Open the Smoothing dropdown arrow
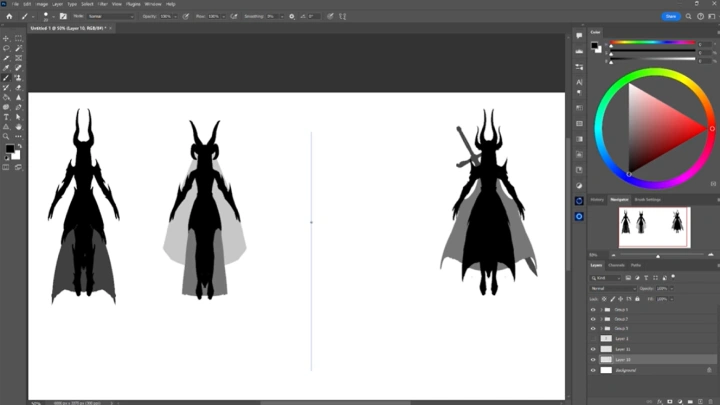The width and height of the screenshot is (720, 405). [x=281, y=17]
